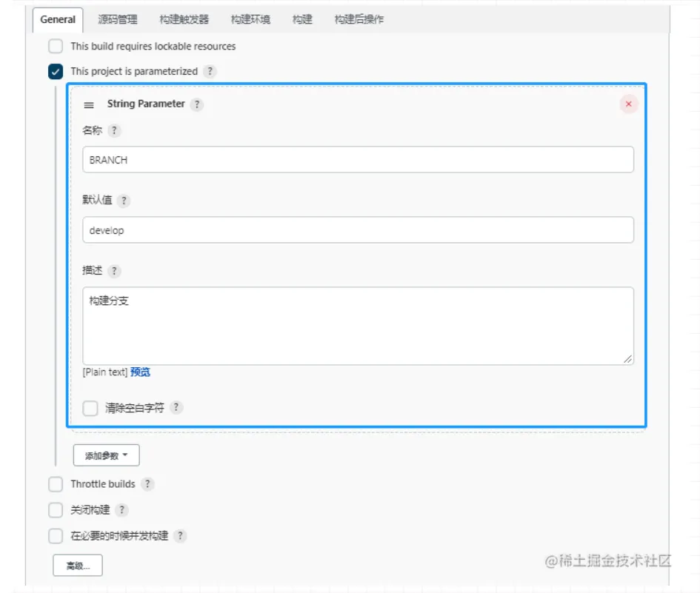Enable the Throttle builds checkbox
Image resolution: width=700 pixels, height=593 pixels.
pos(56,484)
